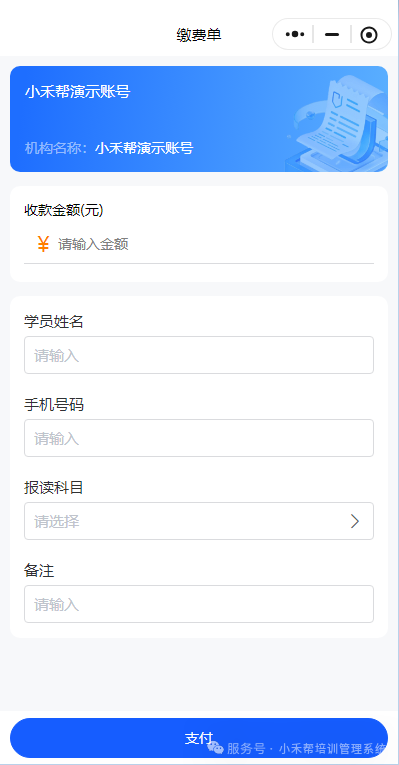399x765 pixels.
Task: Click the 备注 remarks input box
Action: point(199,604)
